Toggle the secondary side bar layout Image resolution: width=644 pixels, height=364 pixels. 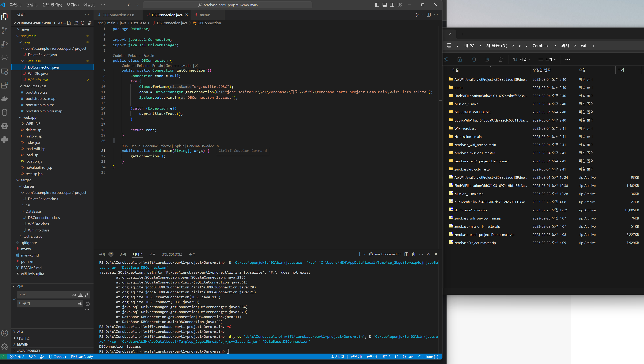[x=392, y=5]
